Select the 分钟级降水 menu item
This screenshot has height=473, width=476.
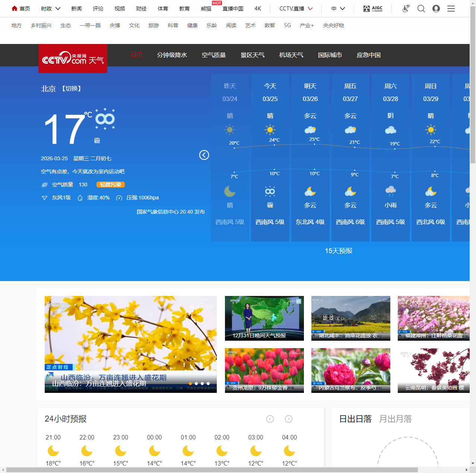click(172, 55)
